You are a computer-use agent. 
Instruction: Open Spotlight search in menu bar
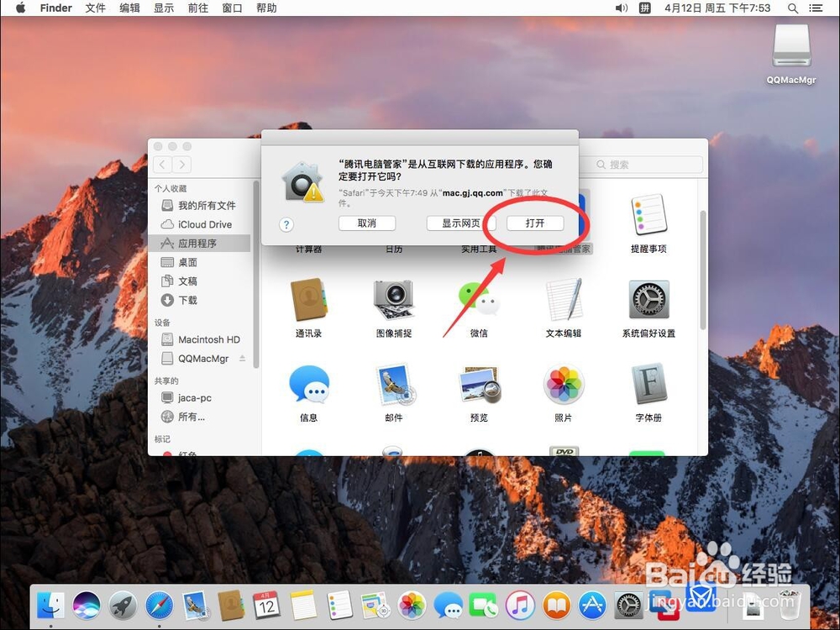pyautogui.click(x=793, y=8)
